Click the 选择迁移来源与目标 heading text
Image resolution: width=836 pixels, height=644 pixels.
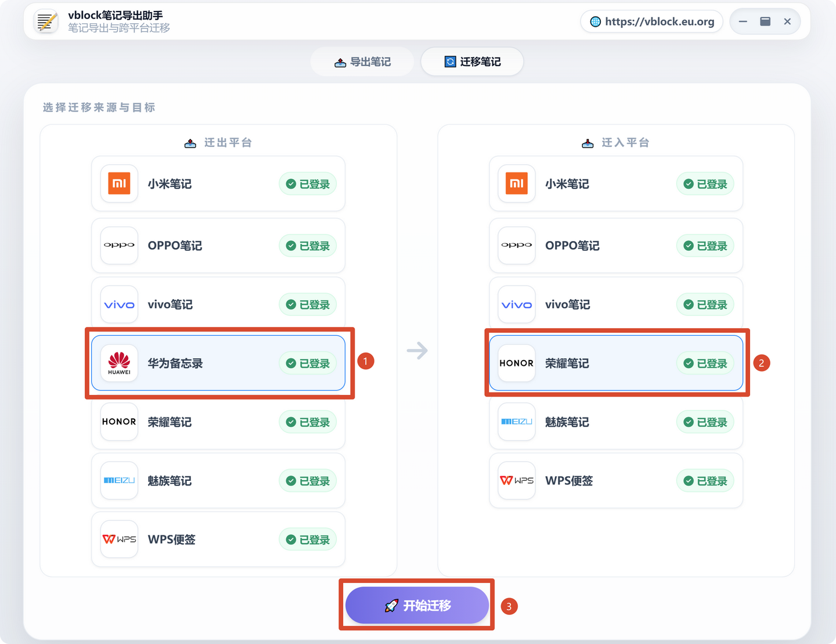point(99,107)
